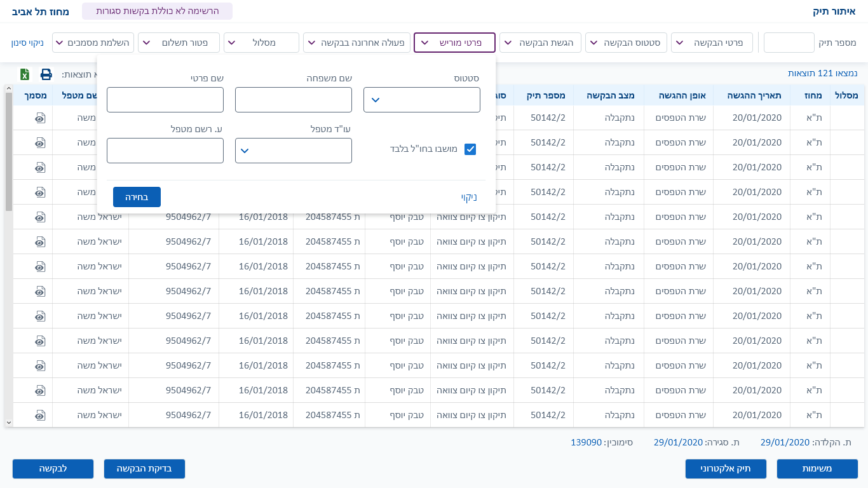Open 'תיק אלקטרוני'
This screenshot has height=488, width=868.
pos(726,469)
